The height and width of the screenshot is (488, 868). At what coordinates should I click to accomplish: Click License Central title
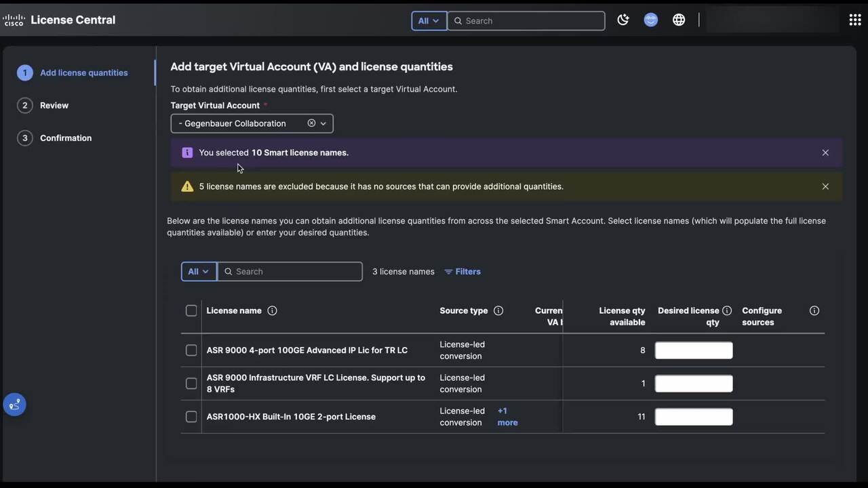click(x=73, y=20)
